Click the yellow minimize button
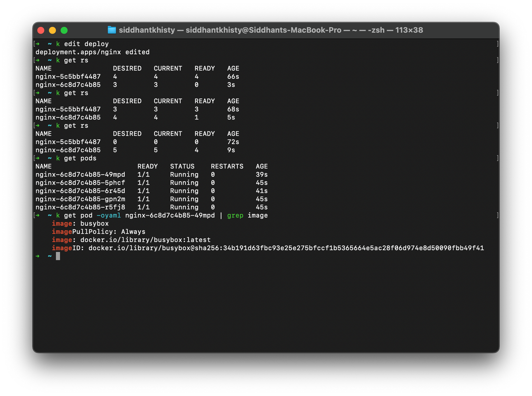Image resolution: width=532 pixels, height=396 pixels. pos(52,30)
